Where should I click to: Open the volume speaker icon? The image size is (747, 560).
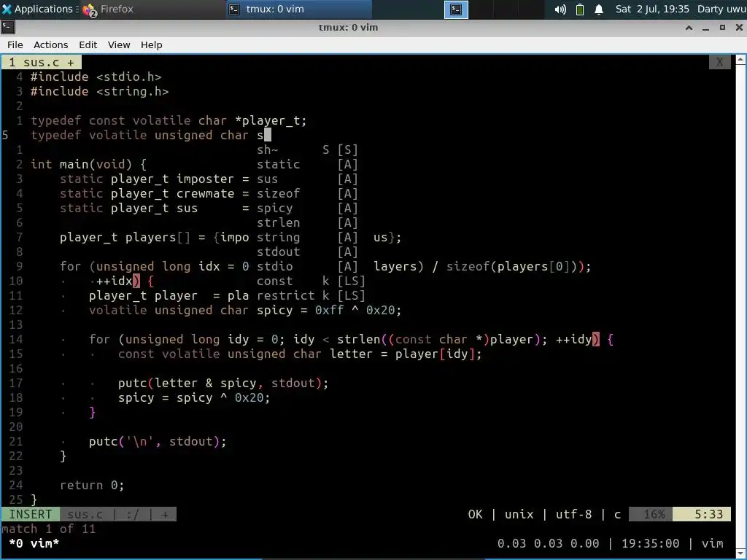tap(560, 9)
